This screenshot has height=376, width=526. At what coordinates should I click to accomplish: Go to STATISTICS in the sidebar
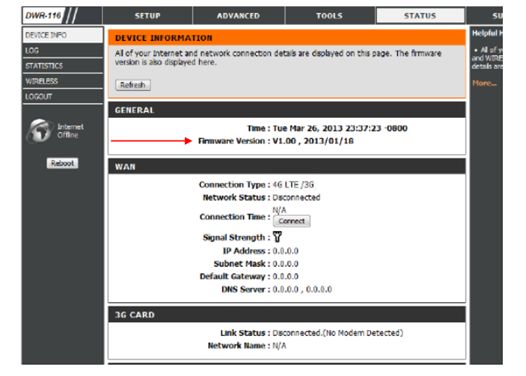pyautogui.click(x=63, y=66)
